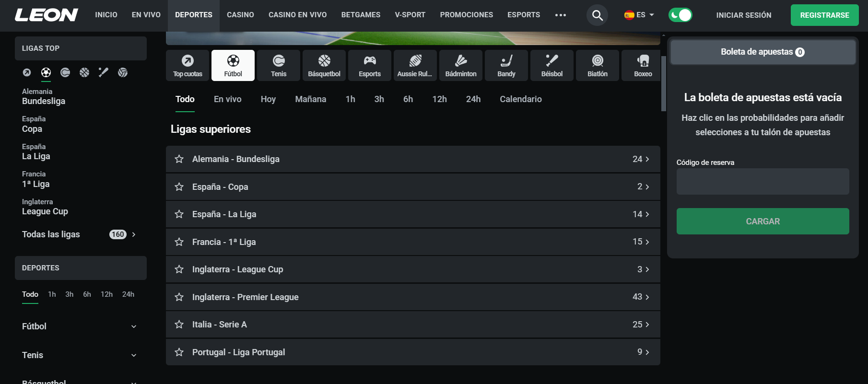
Task: Click baseball icon in Ligas Top sidebar
Action: [x=104, y=72]
